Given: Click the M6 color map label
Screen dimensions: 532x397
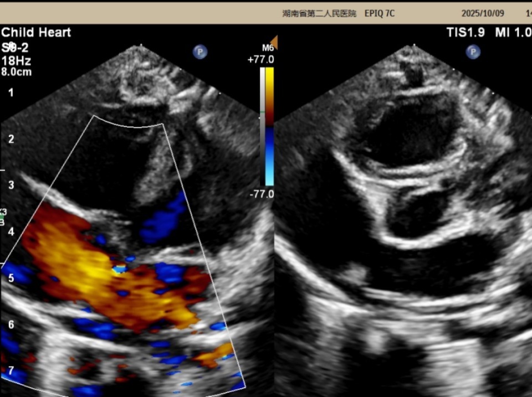Looking at the screenshot, I should click(268, 48).
